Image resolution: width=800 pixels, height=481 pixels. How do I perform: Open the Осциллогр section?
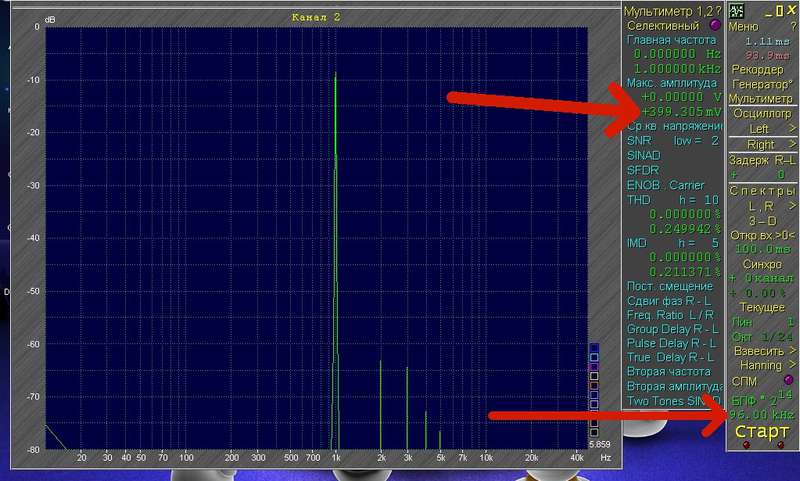(762, 113)
